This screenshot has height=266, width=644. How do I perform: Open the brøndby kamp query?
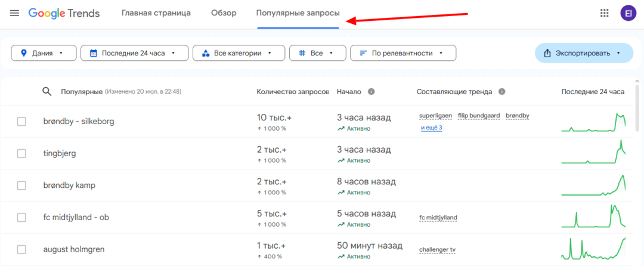tap(69, 185)
